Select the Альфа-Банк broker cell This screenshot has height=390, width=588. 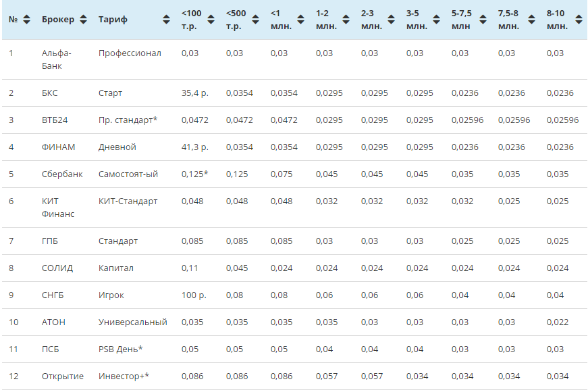point(57,59)
